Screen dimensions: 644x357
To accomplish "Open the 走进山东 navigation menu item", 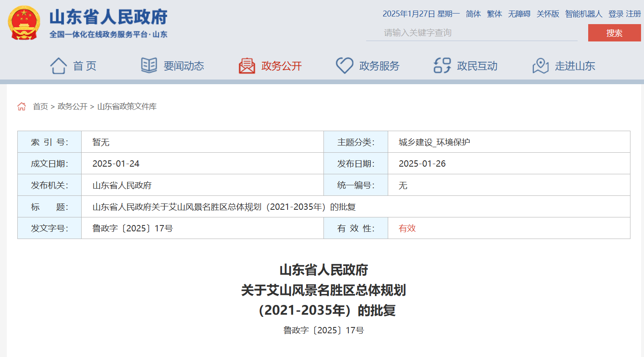I will pos(575,66).
